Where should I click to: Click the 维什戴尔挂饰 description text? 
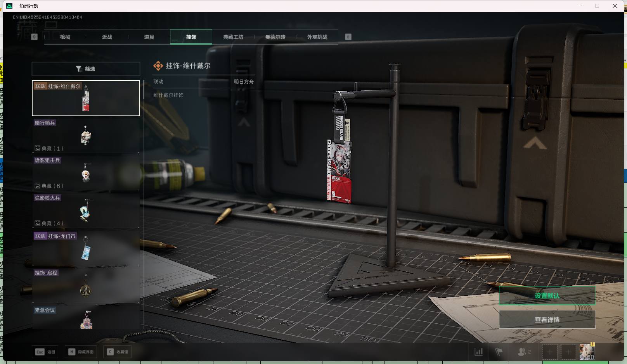(168, 95)
